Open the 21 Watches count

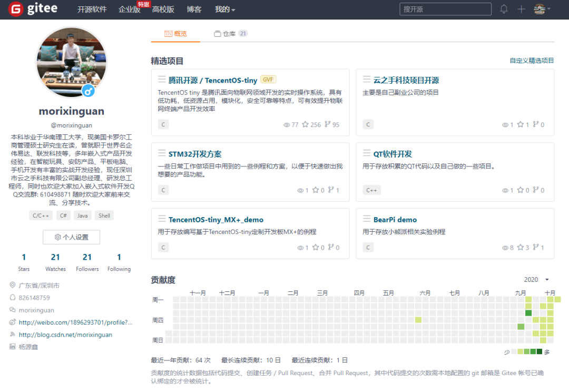pyautogui.click(x=55, y=262)
